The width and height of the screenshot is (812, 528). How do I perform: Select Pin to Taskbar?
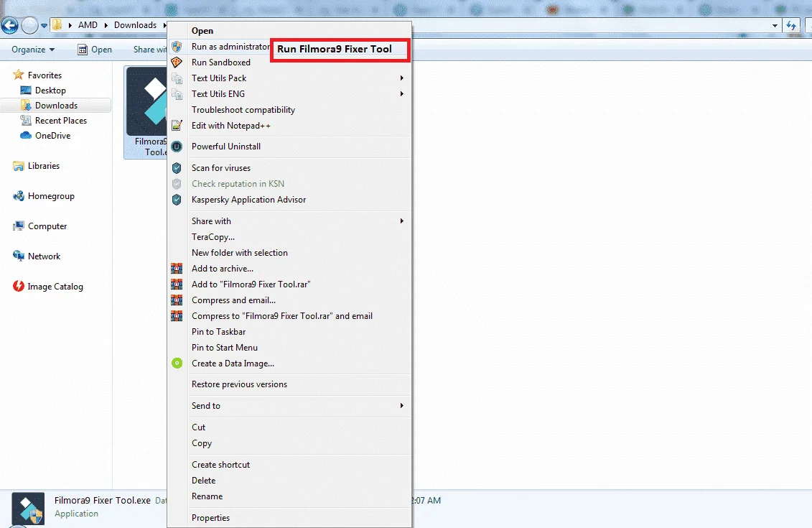(289, 332)
